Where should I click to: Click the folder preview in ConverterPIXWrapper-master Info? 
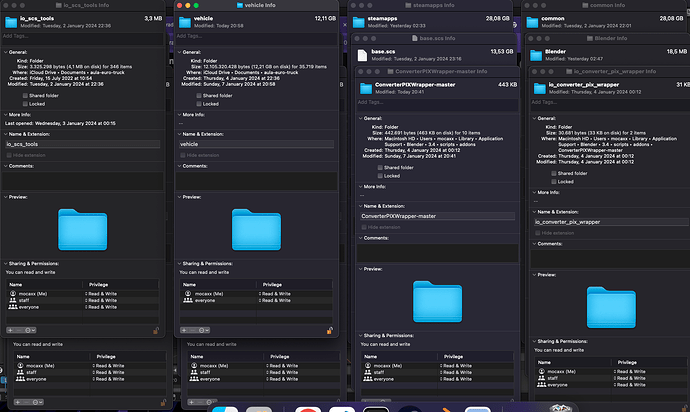tap(437, 302)
